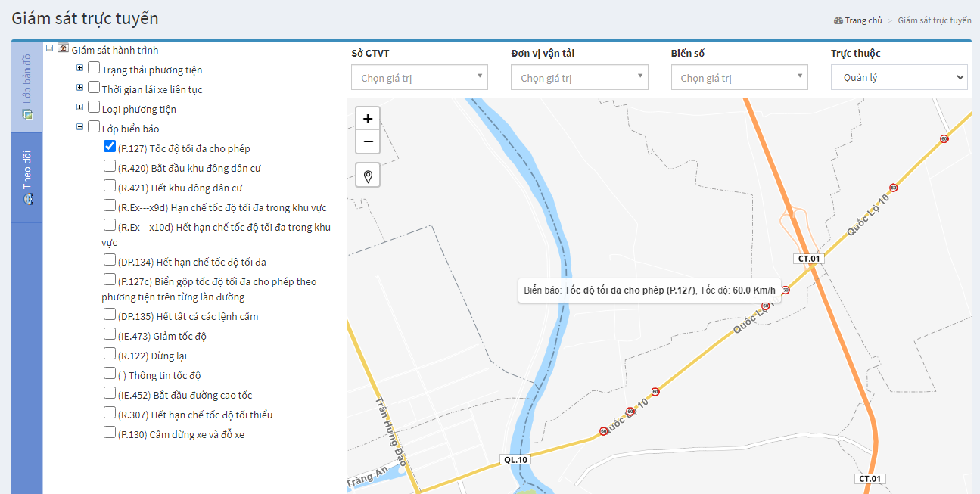Check (R.420) Bắt đầu khu đông dân cư
The image size is (980, 494).
pos(110,166)
